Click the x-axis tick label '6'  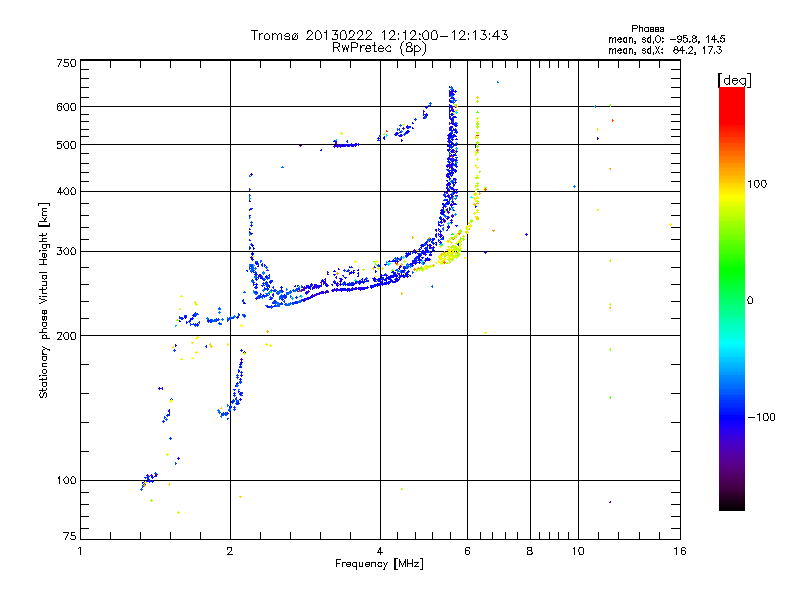467,551
